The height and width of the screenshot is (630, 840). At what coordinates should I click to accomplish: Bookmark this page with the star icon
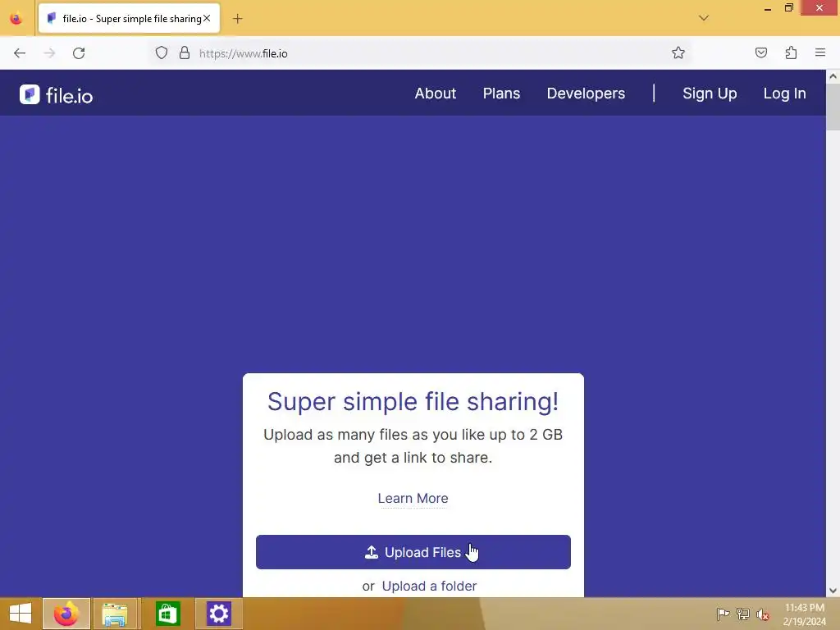(678, 52)
